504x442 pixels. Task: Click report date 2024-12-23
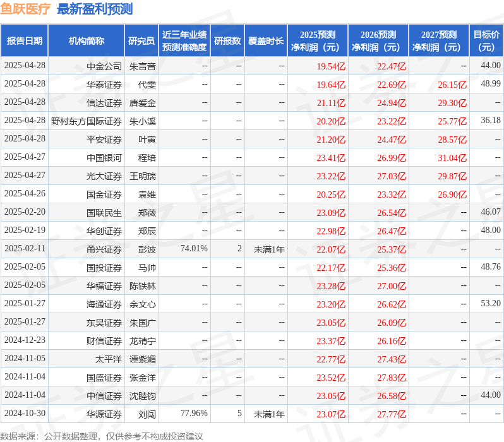click(x=25, y=340)
